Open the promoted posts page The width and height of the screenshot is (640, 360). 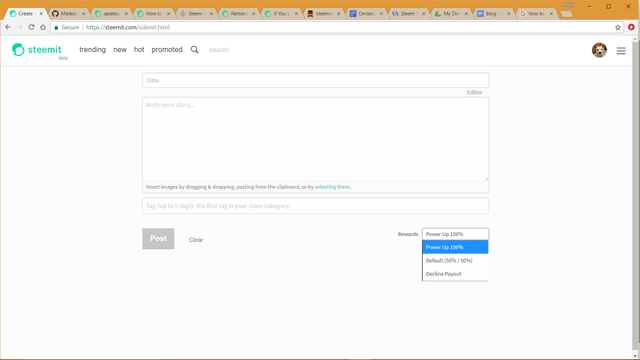(x=167, y=50)
